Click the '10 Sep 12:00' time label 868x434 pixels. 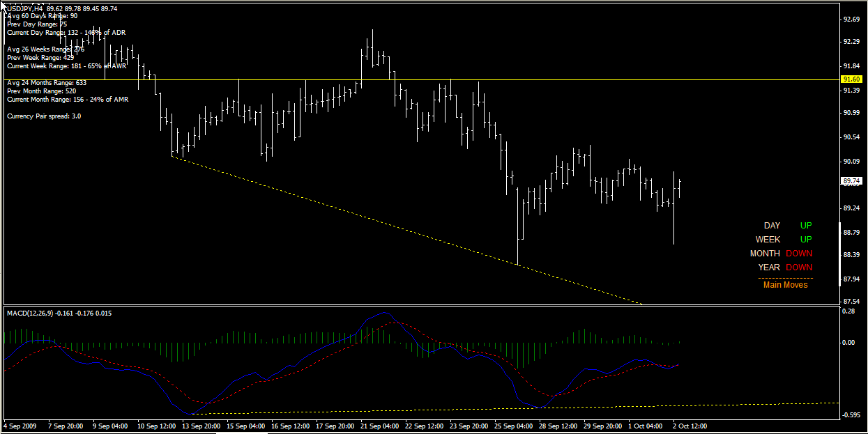pyautogui.click(x=157, y=425)
